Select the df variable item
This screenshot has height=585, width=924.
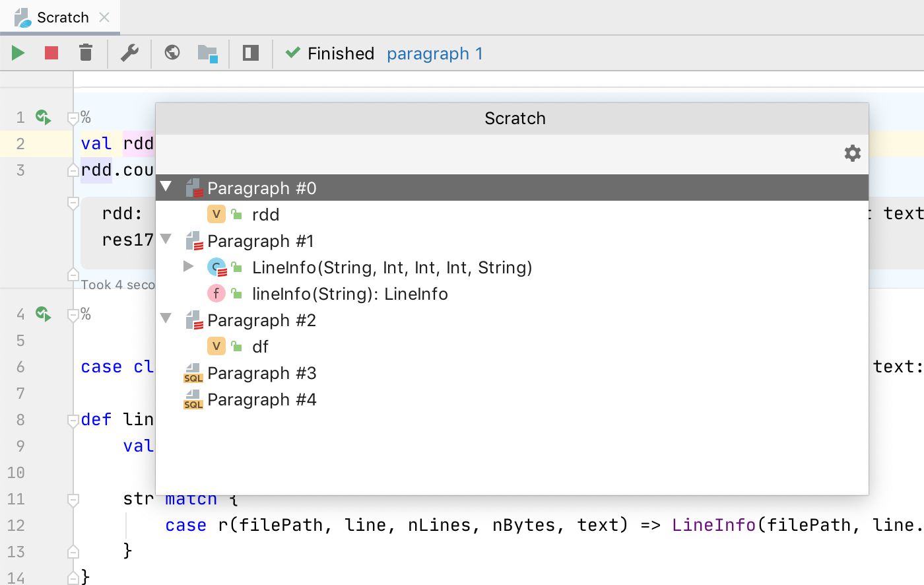(x=260, y=347)
